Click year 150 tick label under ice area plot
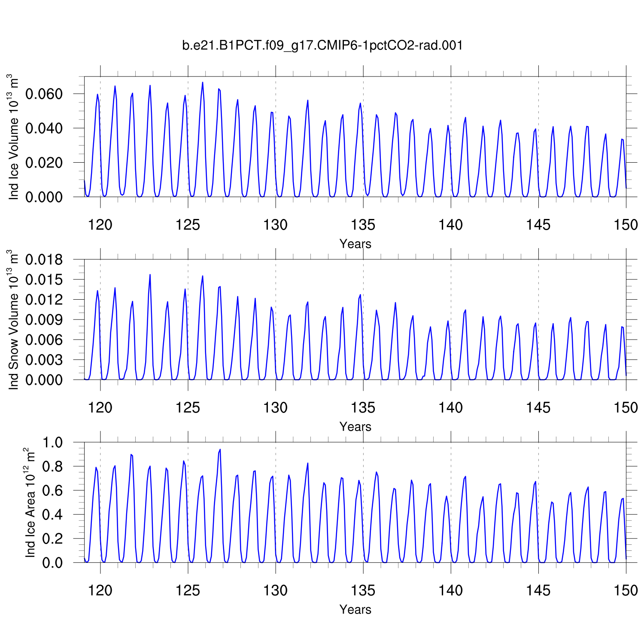The width and height of the screenshot is (644, 644). click(626, 590)
